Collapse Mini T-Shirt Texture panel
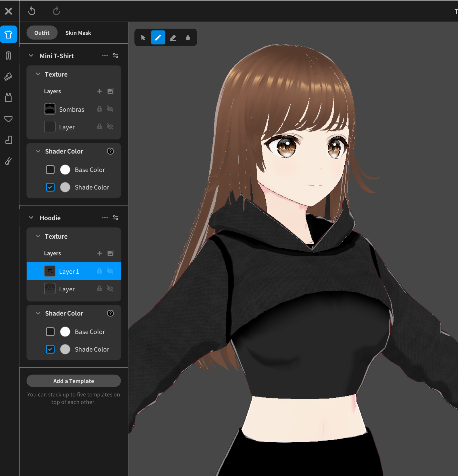 click(x=38, y=74)
